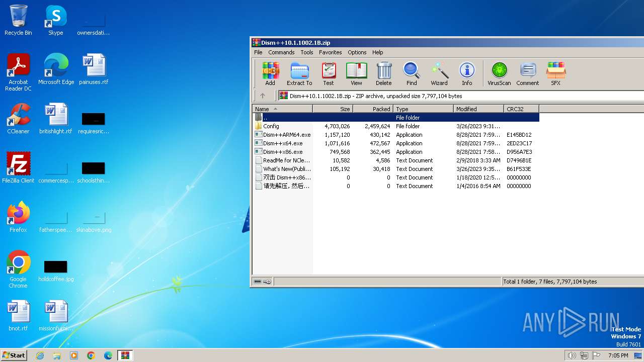644x362 pixels.
Task: Click the archive path address field
Action: [x=460, y=96]
